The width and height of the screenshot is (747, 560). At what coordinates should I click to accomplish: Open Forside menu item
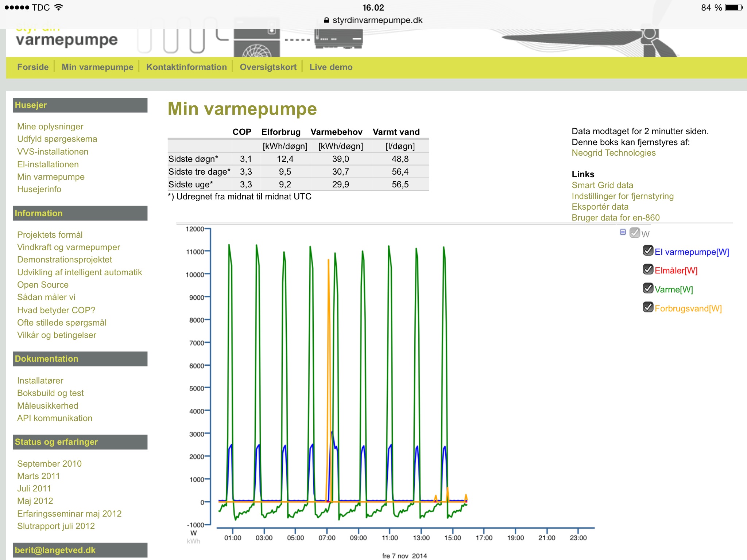pyautogui.click(x=33, y=67)
